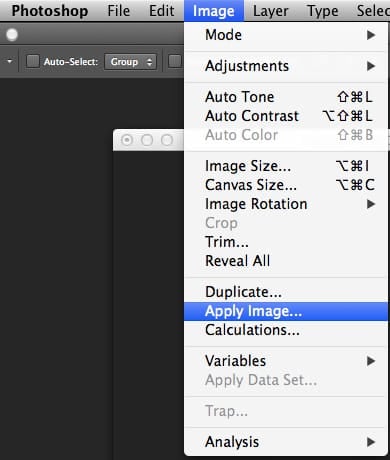Expand the Image Rotation submenu

point(286,204)
